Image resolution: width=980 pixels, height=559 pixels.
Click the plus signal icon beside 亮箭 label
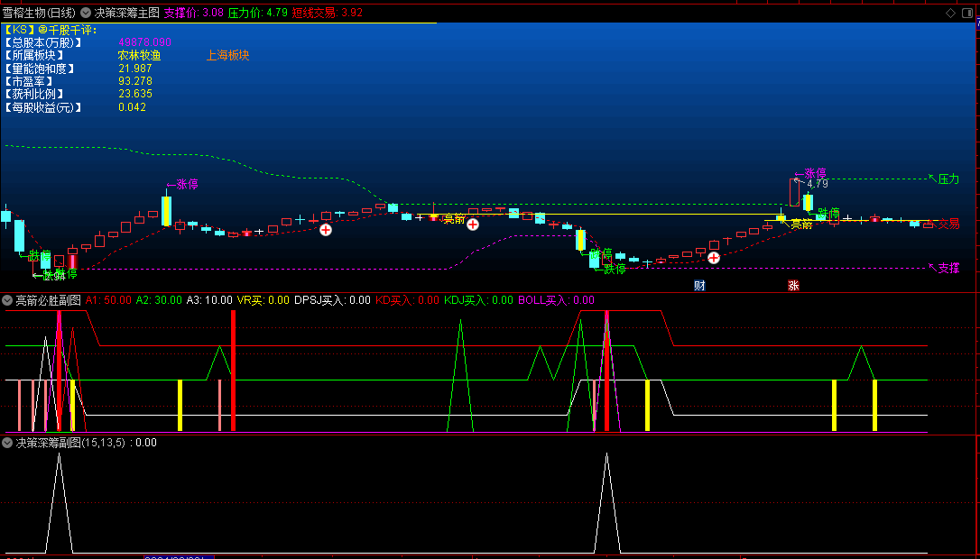473,224
